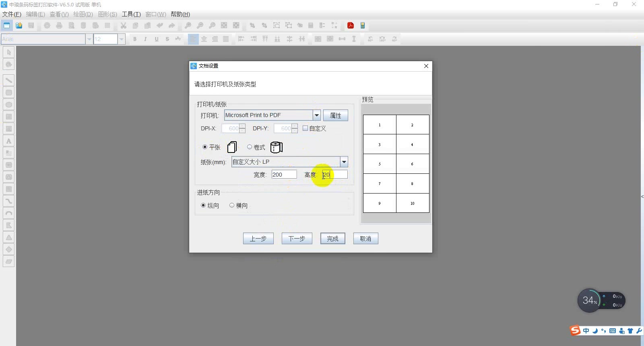The image size is (644, 346).
Task: Click the Print icon in toolbar
Action: click(x=59, y=25)
